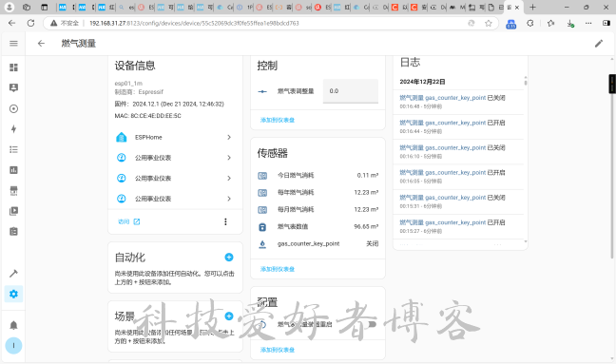The height and width of the screenshot is (364, 616).
Task: Reload the page with browser refresh button
Action: point(30,23)
